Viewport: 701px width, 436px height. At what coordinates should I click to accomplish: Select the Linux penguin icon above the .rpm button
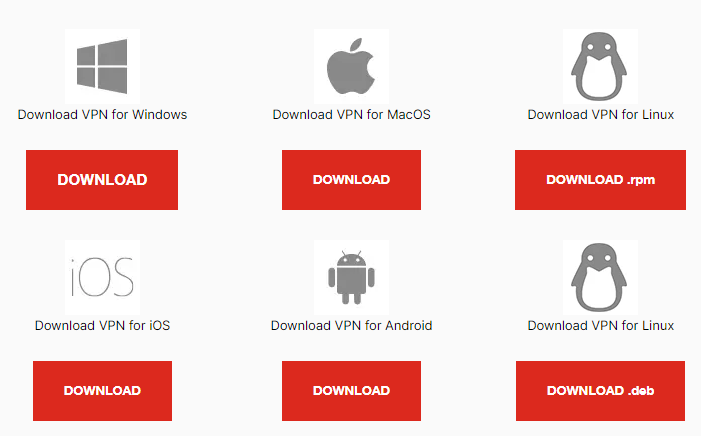pyautogui.click(x=600, y=67)
